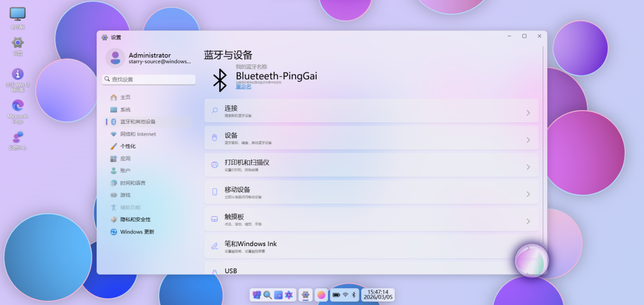
Task: Open the 关于 Win12 网页版 desktop icon
Action: point(17,80)
